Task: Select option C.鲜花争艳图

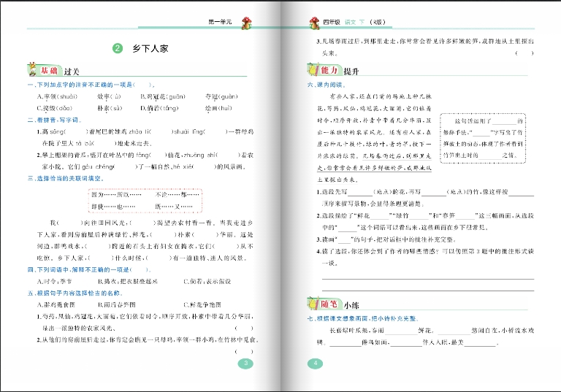Action: tap(202, 304)
